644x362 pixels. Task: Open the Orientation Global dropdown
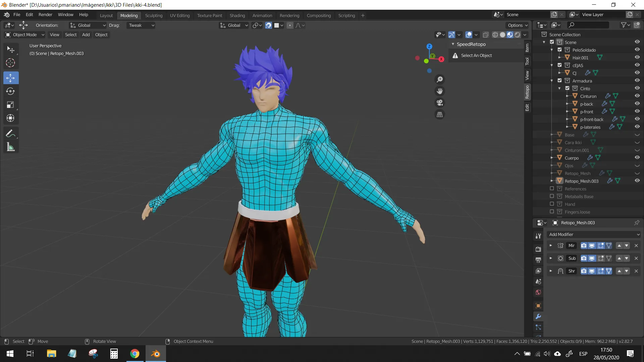coord(88,25)
